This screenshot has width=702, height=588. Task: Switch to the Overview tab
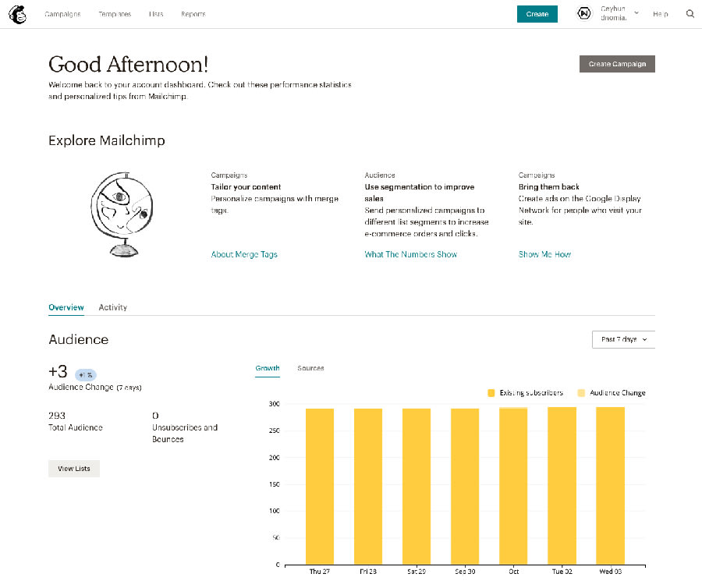(66, 307)
